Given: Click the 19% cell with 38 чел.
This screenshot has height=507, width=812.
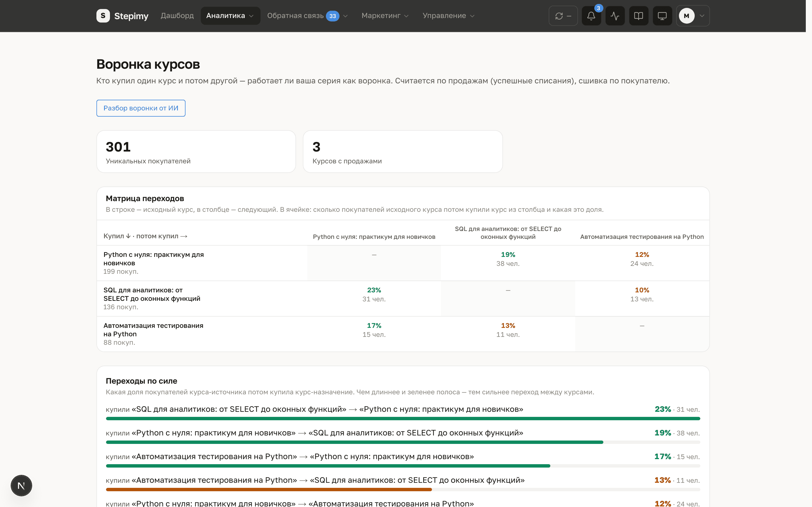Looking at the screenshot, I should click(508, 259).
